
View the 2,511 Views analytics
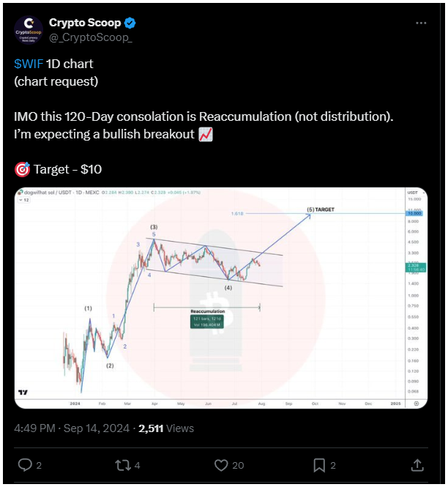coord(166,428)
